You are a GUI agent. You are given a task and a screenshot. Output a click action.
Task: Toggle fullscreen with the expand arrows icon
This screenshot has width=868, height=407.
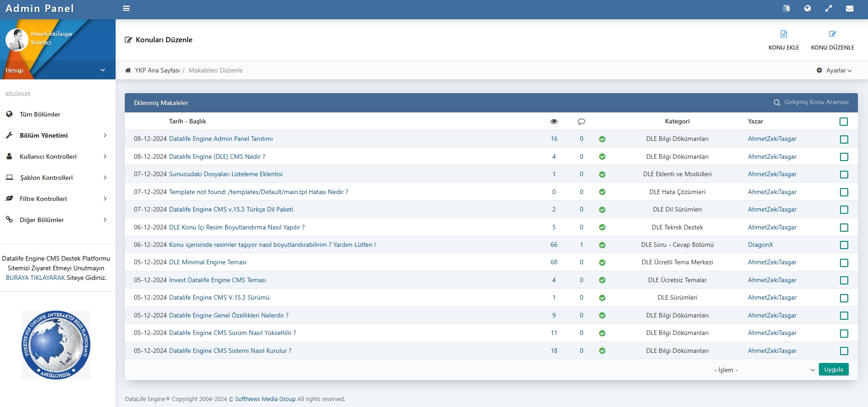tap(829, 8)
